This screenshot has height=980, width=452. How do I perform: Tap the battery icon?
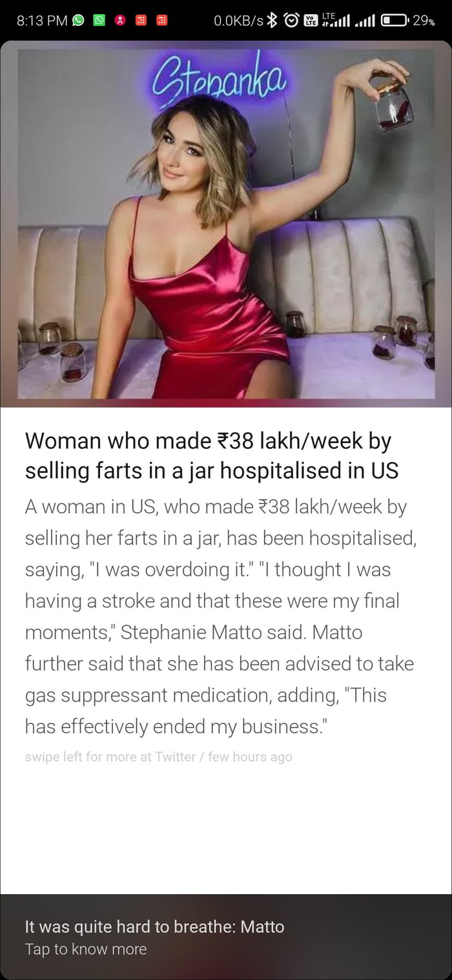click(x=395, y=21)
